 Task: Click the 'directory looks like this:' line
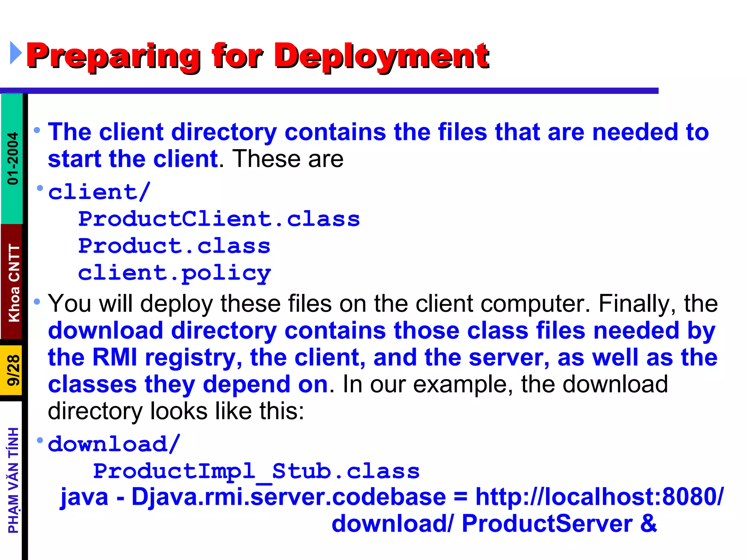(x=176, y=412)
